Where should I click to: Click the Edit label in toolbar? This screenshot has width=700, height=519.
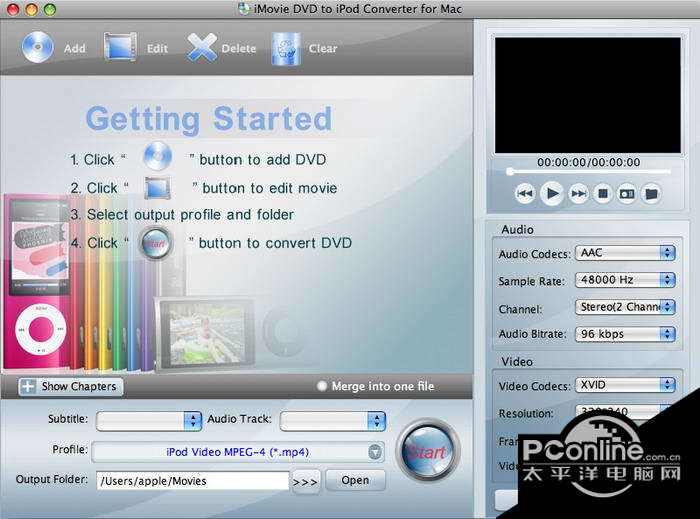pyautogui.click(x=158, y=48)
